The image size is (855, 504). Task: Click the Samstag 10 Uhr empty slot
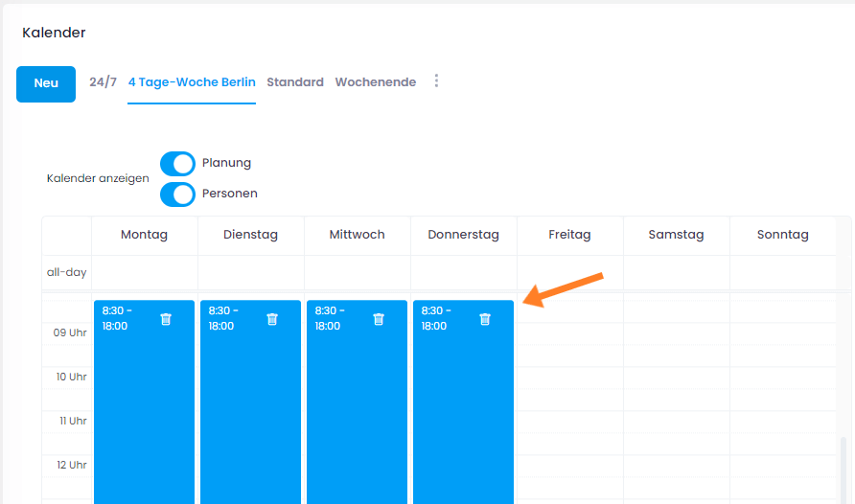coord(676,388)
